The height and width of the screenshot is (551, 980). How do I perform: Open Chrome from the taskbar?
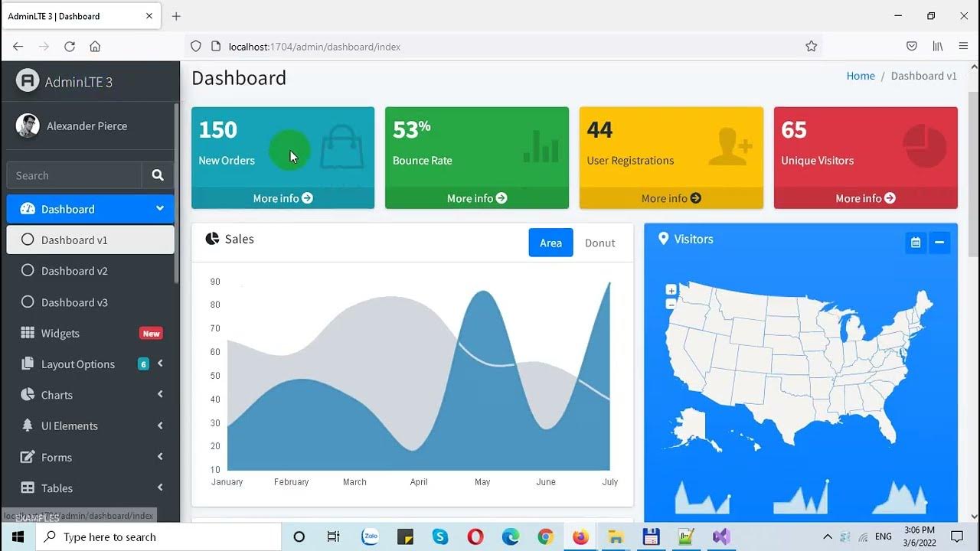click(545, 536)
